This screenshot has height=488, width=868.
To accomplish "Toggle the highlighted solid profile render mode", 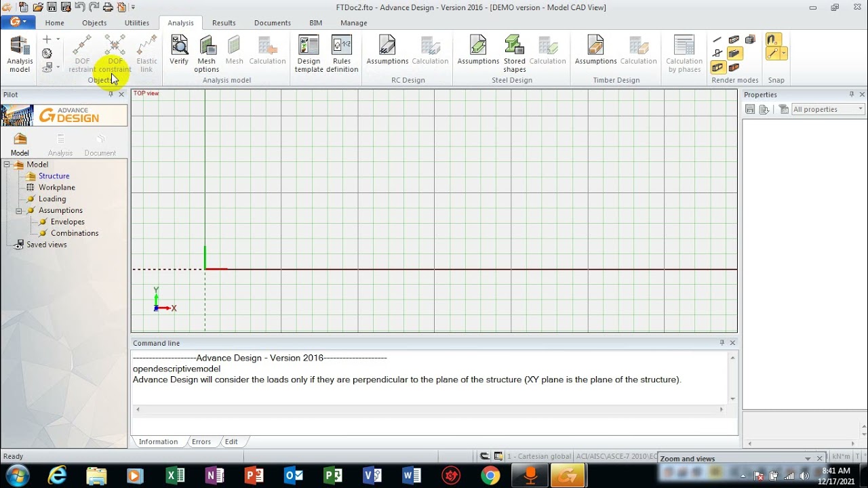I will click(735, 53).
